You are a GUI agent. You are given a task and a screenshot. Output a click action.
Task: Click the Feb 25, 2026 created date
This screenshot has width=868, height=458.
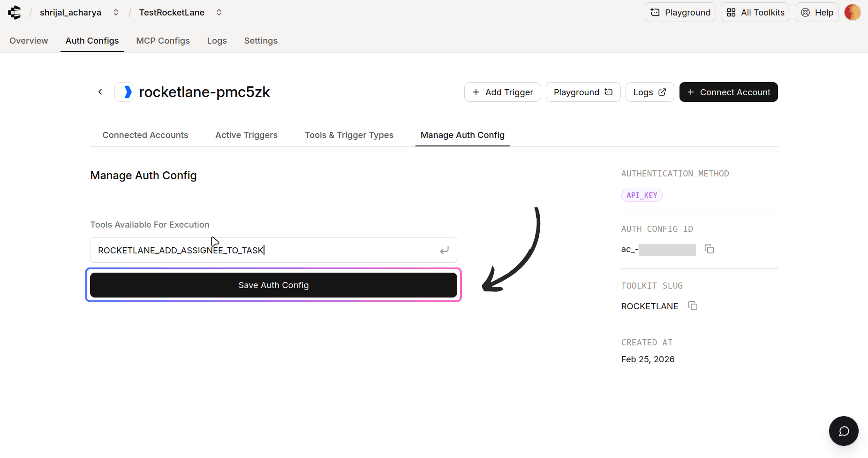(x=648, y=359)
